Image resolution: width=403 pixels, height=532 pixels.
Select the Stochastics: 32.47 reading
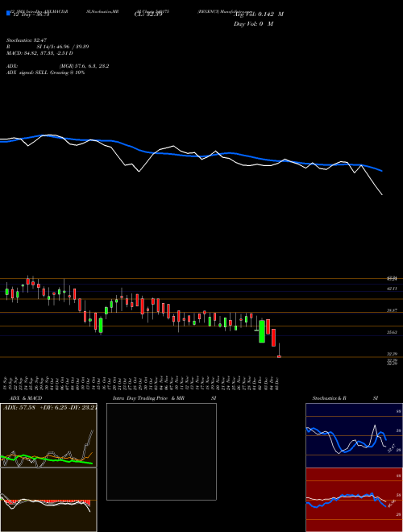tap(27, 40)
